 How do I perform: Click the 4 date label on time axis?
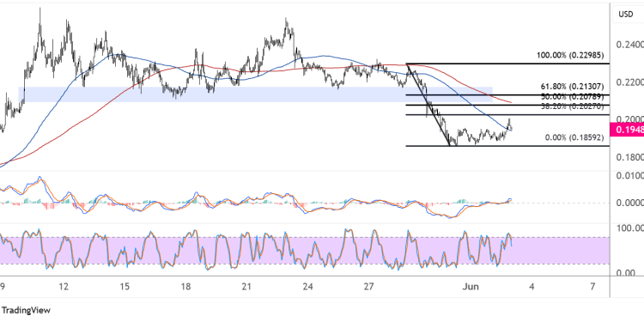tap(532, 286)
